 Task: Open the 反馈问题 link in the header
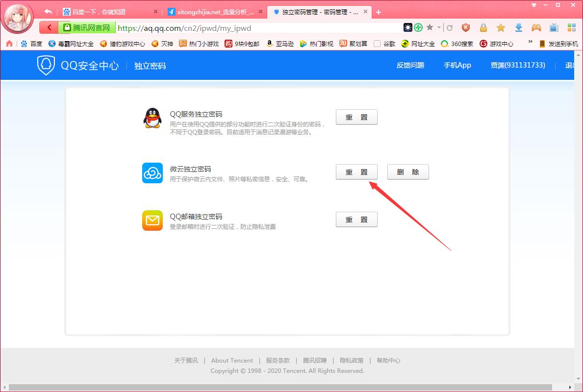click(410, 65)
